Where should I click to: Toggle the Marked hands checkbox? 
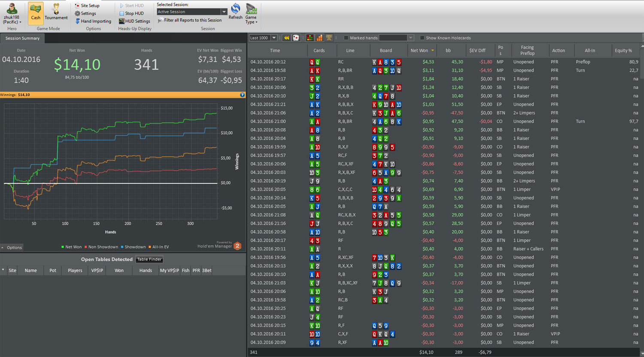tap(346, 38)
